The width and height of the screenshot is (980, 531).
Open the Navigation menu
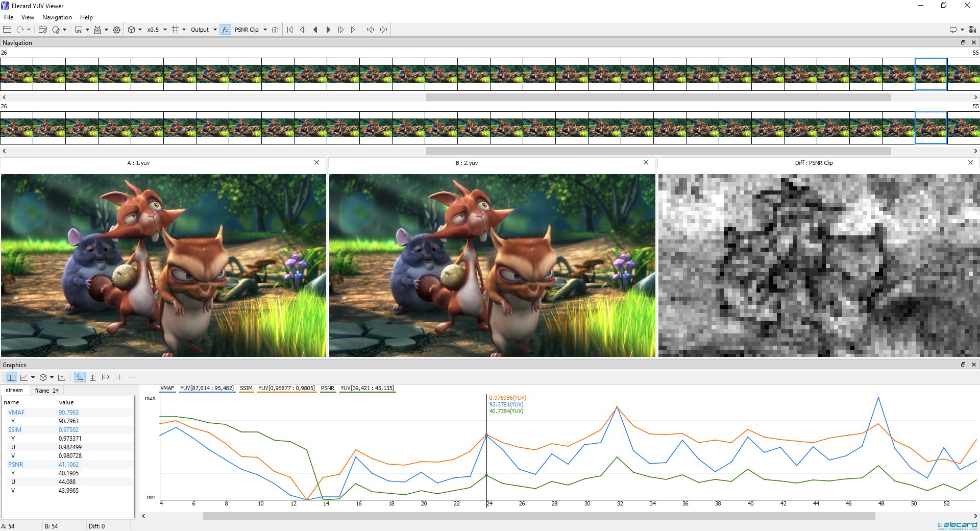pos(56,17)
